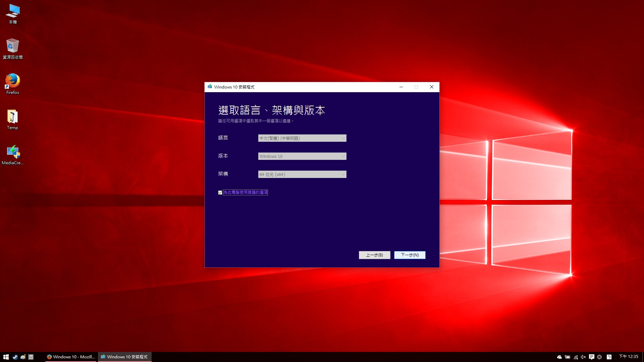Open Calculator from the taskbar
This screenshot has width=644, height=362.
coord(31,357)
